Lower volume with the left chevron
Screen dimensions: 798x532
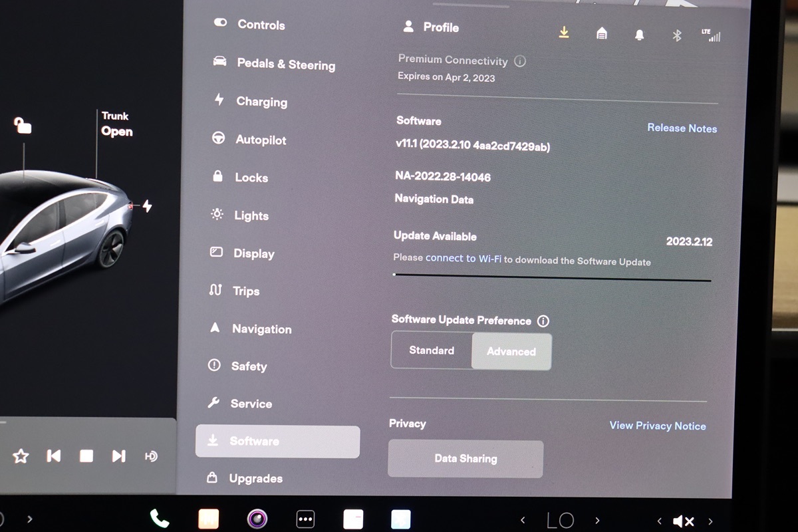[659, 521]
